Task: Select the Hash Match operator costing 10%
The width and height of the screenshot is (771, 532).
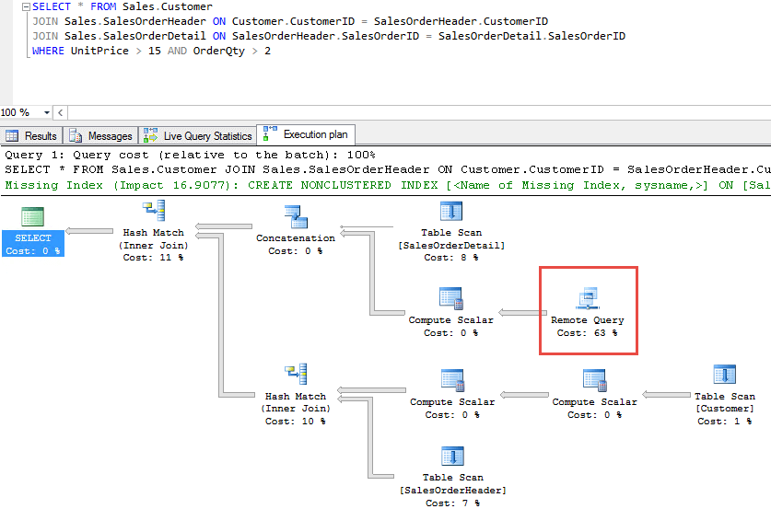Action: [297, 375]
